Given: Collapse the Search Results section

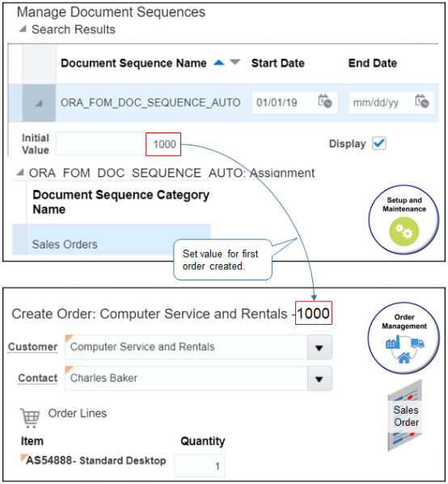Looking at the screenshot, I should (x=23, y=29).
